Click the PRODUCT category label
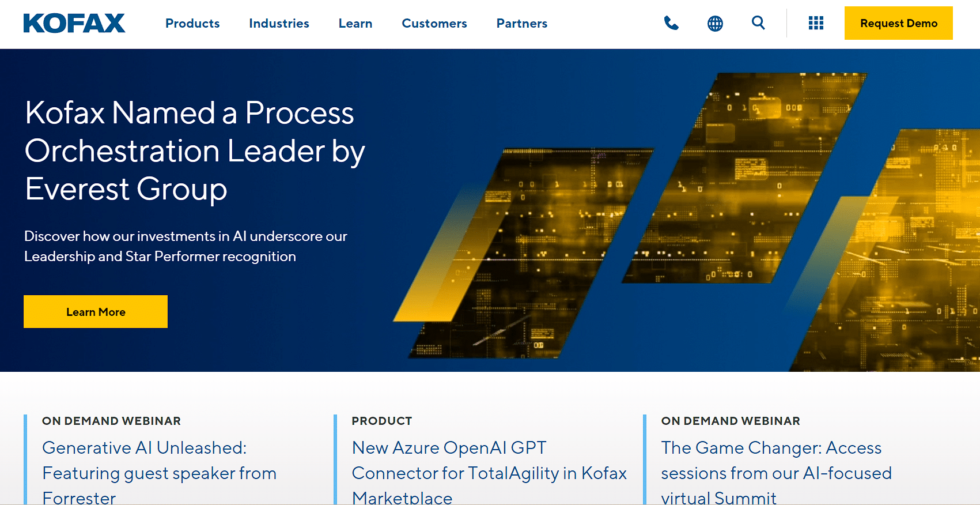980x505 pixels. point(382,421)
